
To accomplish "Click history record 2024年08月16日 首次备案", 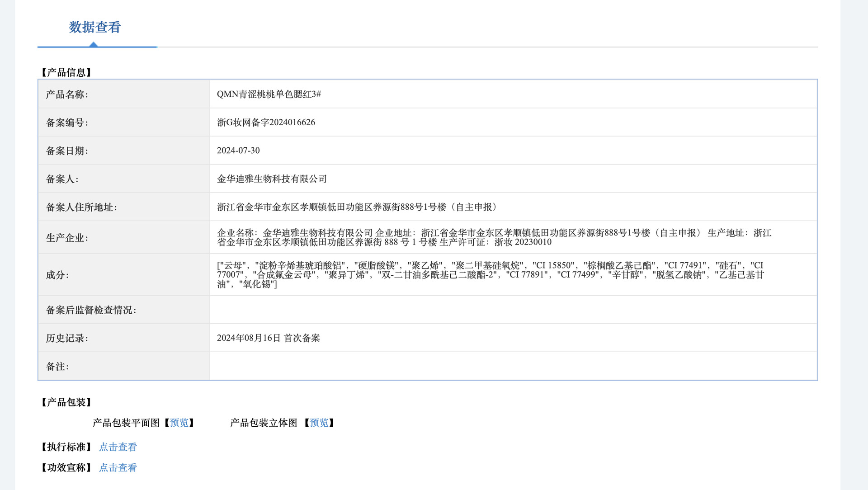I will 268,338.
